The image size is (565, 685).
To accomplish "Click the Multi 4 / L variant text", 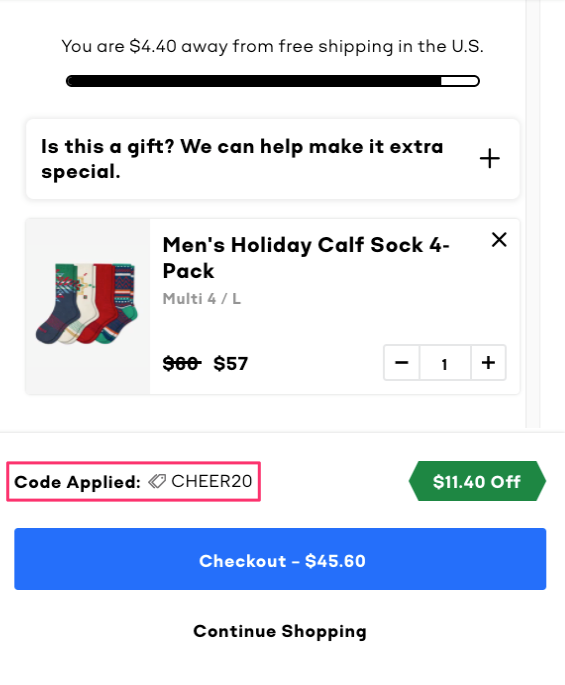I will tap(201, 299).
